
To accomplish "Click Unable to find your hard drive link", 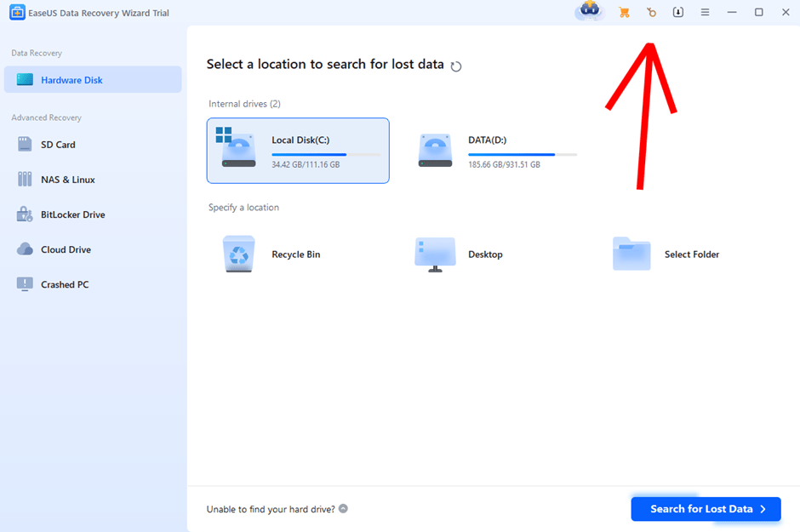I will (x=271, y=509).
